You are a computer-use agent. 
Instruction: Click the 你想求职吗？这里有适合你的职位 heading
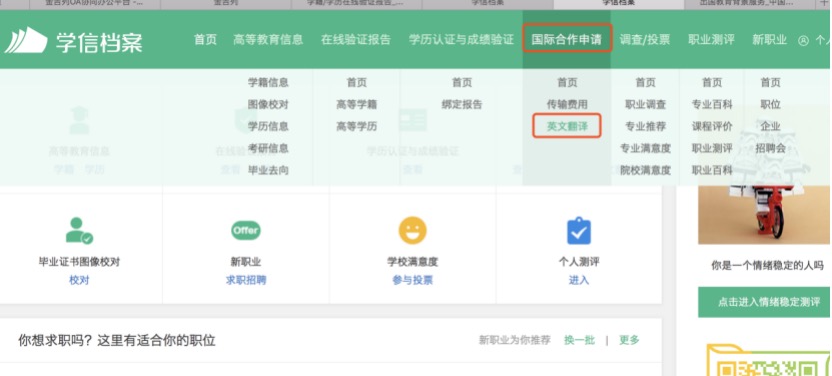click(x=117, y=340)
